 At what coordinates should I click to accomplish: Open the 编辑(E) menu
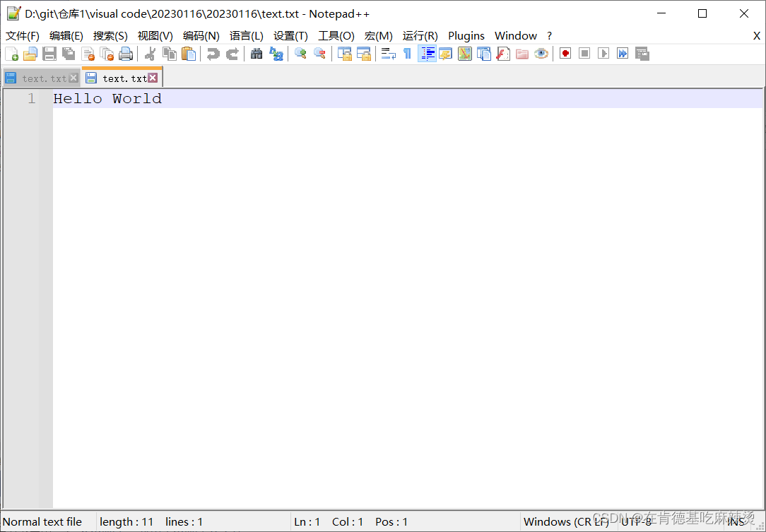pyautogui.click(x=66, y=35)
